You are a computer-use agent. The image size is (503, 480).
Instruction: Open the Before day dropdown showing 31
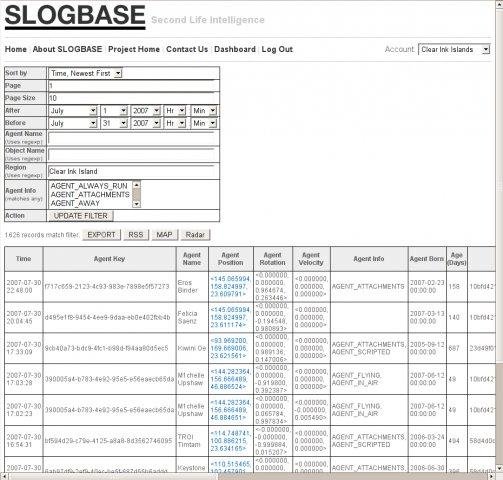(x=114, y=123)
